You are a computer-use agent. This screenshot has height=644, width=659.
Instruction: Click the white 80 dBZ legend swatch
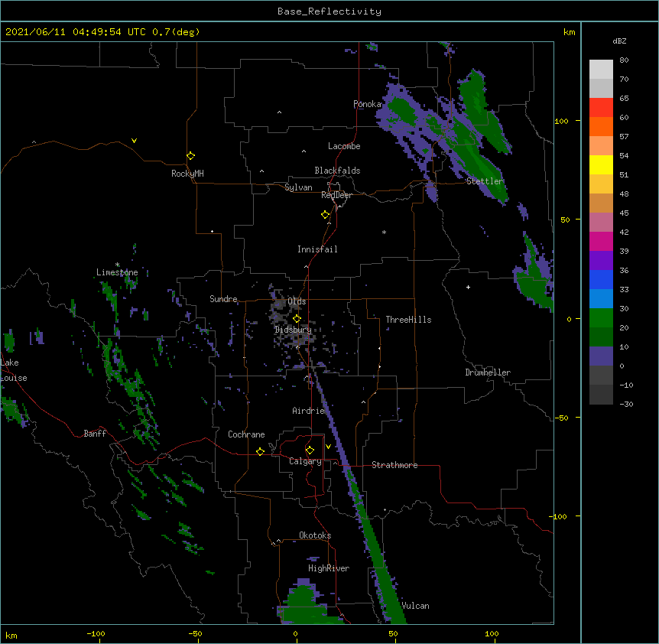click(x=601, y=70)
